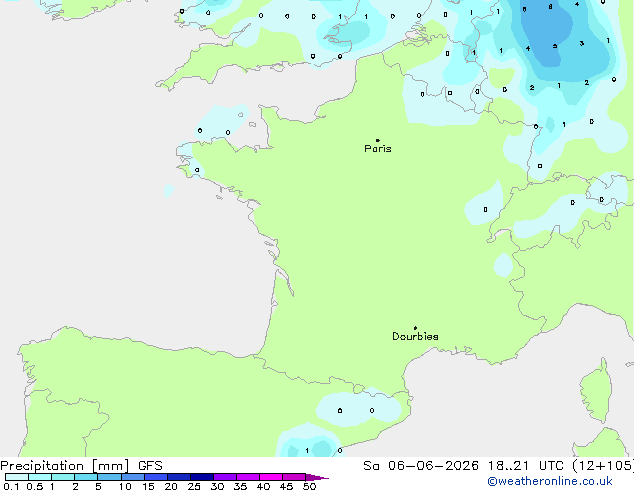Screen dimensions: 634x490
Task: Pick the 25–30 mm dark navy swatch
Action: [202, 477]
